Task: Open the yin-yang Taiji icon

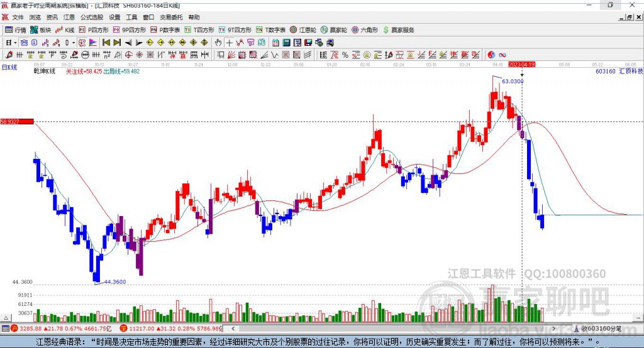Action: [x=491, y=55]
